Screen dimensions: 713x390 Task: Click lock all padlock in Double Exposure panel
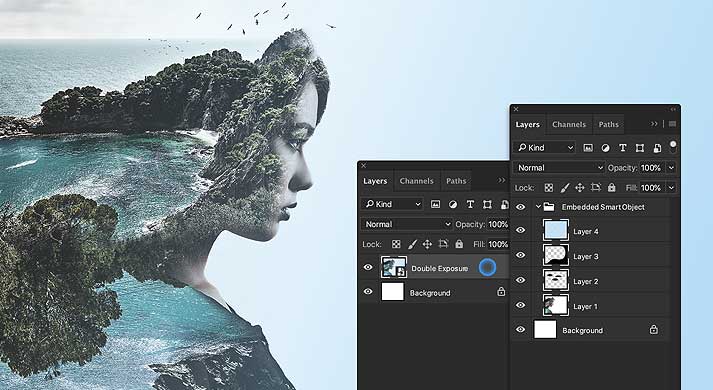459,244
